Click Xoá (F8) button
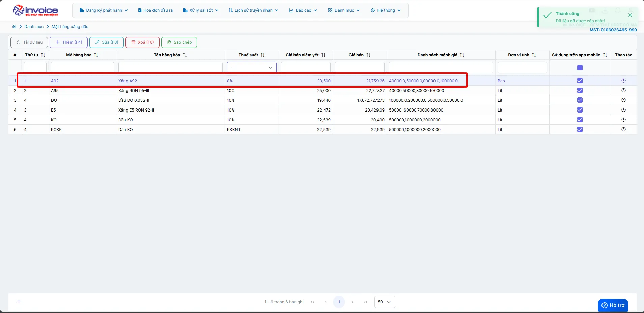The width and height of the screenshot is (644, 313). tap(142, 42)
